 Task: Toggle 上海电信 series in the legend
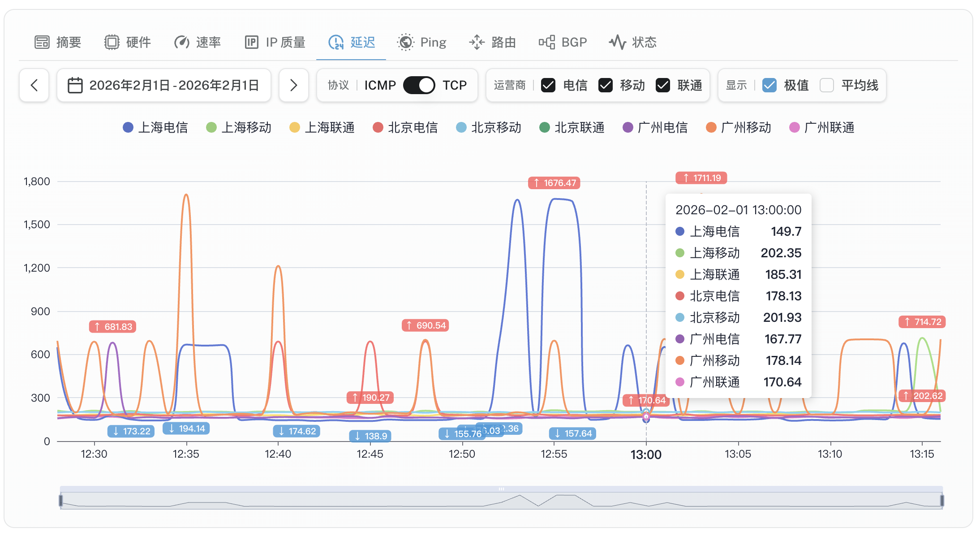pyautogui.click(x=155, y=128)
